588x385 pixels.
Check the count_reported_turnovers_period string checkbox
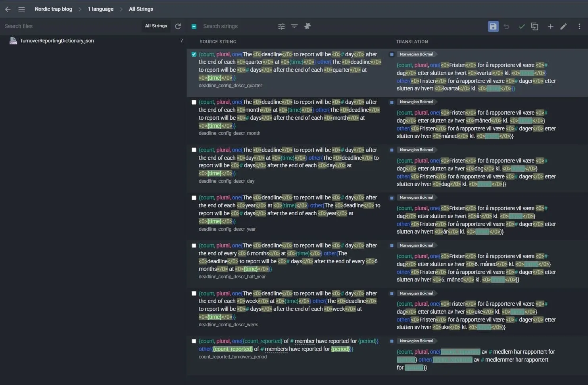tap(194, 341)
